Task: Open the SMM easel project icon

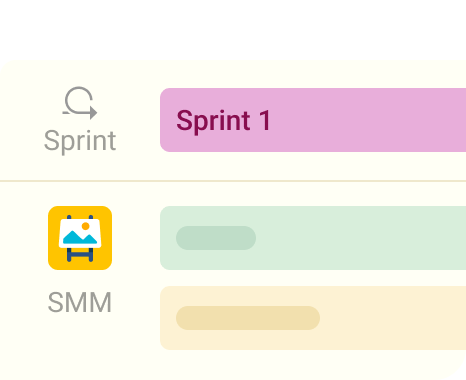Action: pyautogui.click(x=80, y=238)
